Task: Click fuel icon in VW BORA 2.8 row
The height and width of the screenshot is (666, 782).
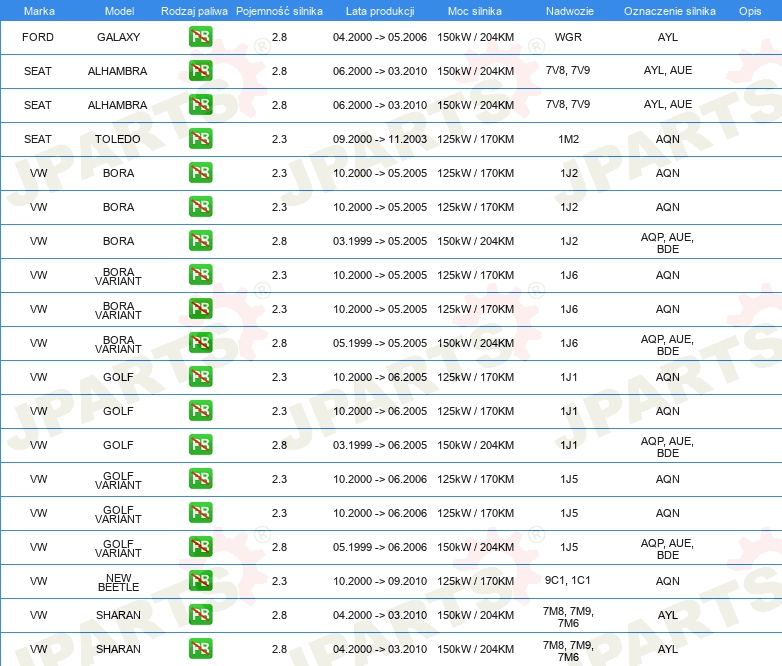Action: [x=200, y=240]
